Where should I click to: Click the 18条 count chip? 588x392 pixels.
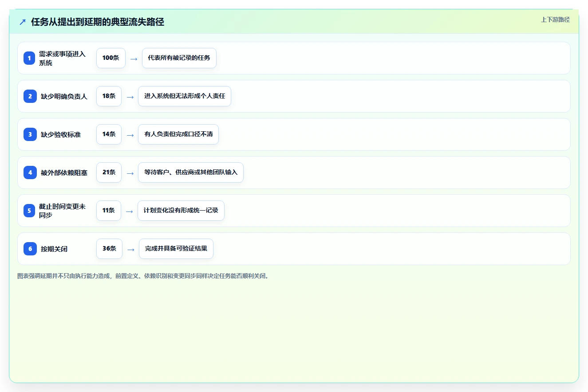(x=109, y=96)
